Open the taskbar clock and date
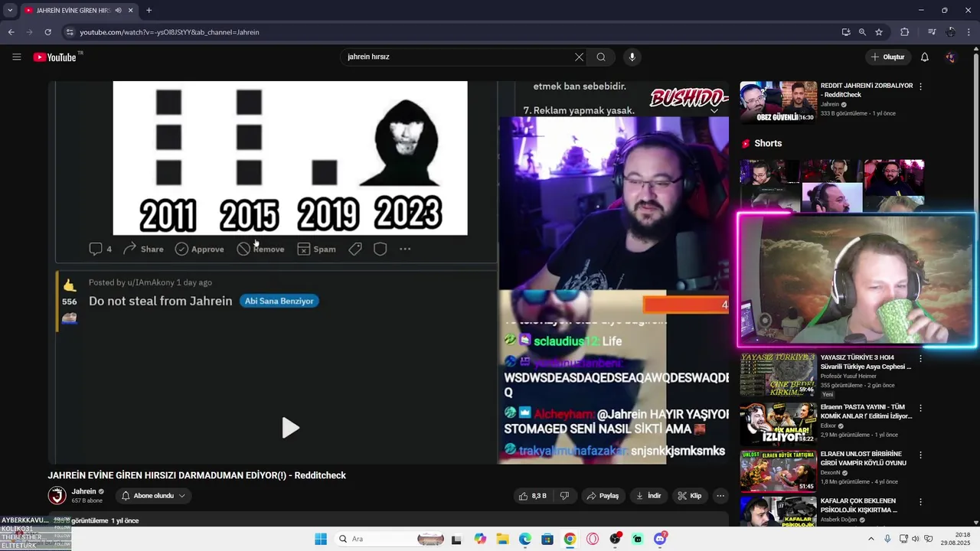 tap(956, 539)
